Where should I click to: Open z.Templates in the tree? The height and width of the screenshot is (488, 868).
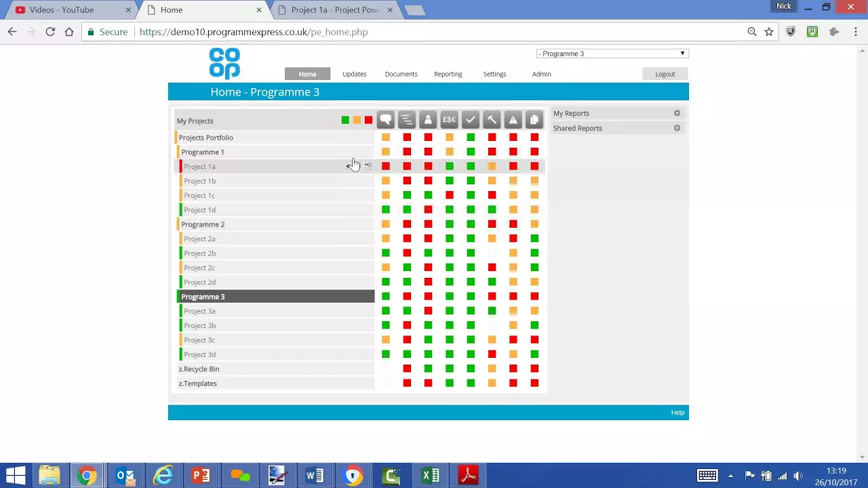(197, 384)
